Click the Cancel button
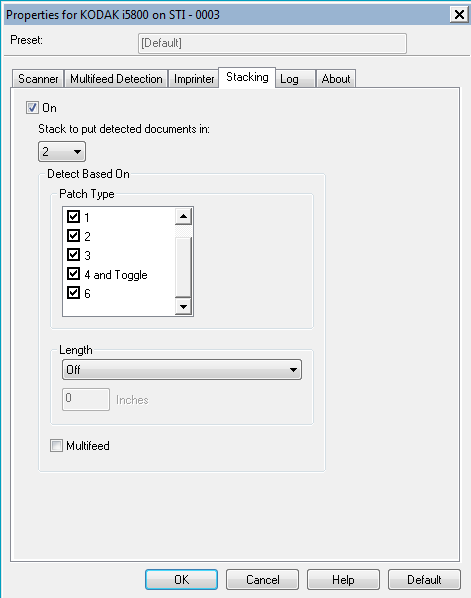The width and height of the screenshot is (471, 598). pyautogui.click(x=262, y=580)
